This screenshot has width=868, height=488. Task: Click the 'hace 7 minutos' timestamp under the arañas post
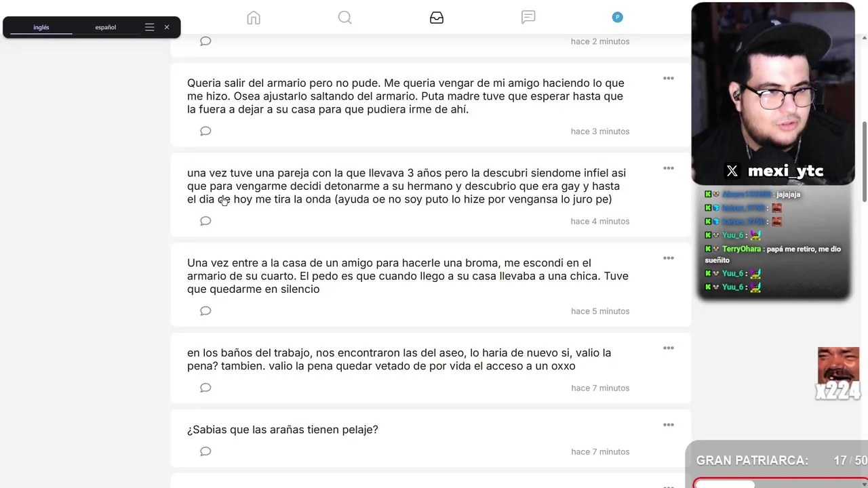click(x=600, y=451)
